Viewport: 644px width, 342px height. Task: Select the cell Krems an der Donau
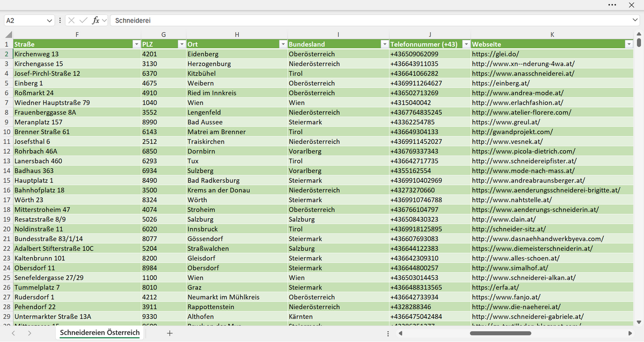(x=237, y=190)
